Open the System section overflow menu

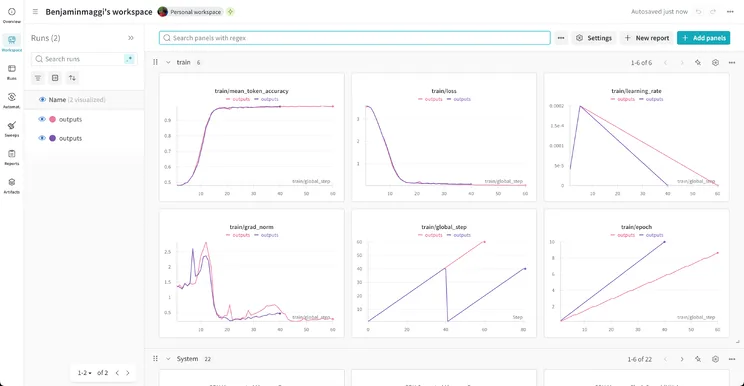click(732, 359)
